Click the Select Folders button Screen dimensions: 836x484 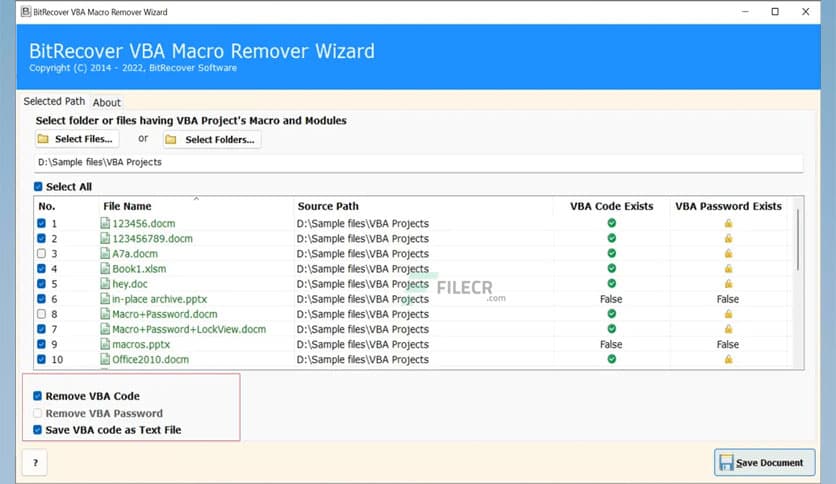point(212,140)
